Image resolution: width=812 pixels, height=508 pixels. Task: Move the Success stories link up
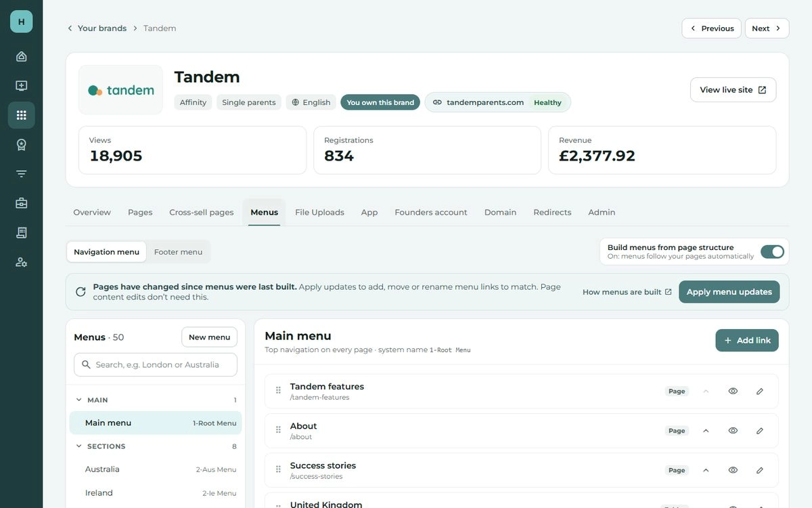click(x=706, y=470)
